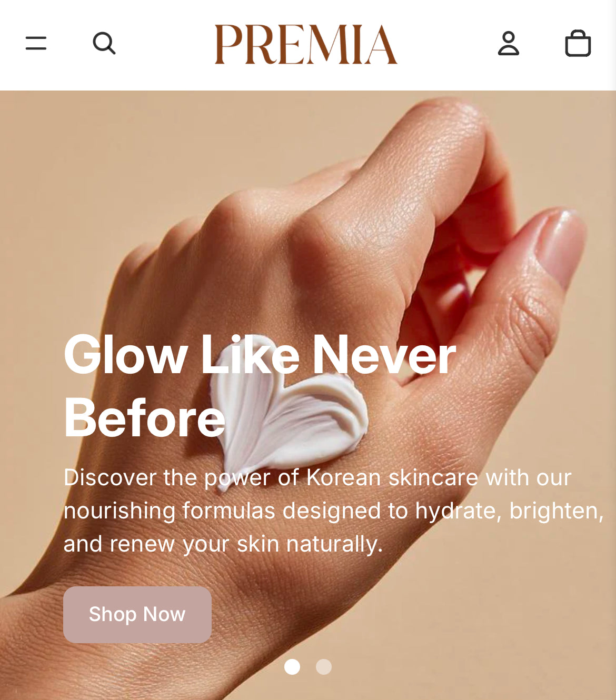View the shopping bag cart

[x=578, y=43]
